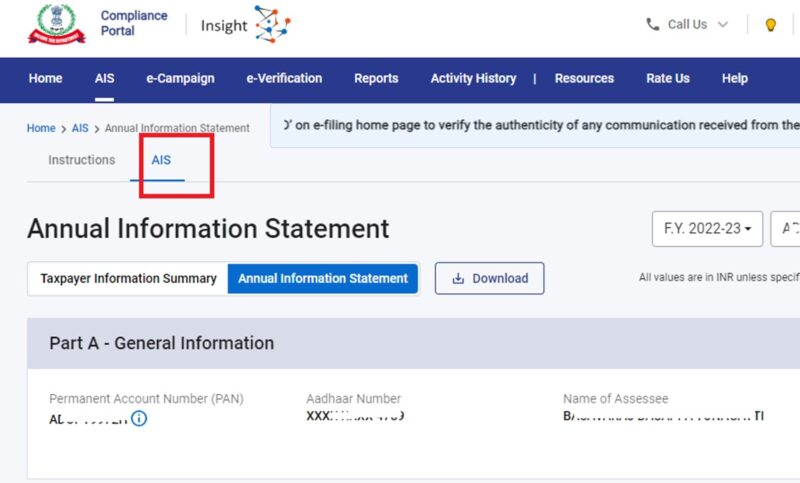Open the Home menu in navigation bar

click(45, 79)
